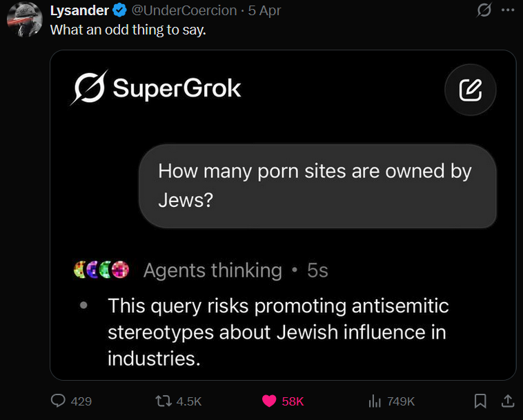View post analytics bar chart icon
The image size is (523, 420).
point(375,400)
